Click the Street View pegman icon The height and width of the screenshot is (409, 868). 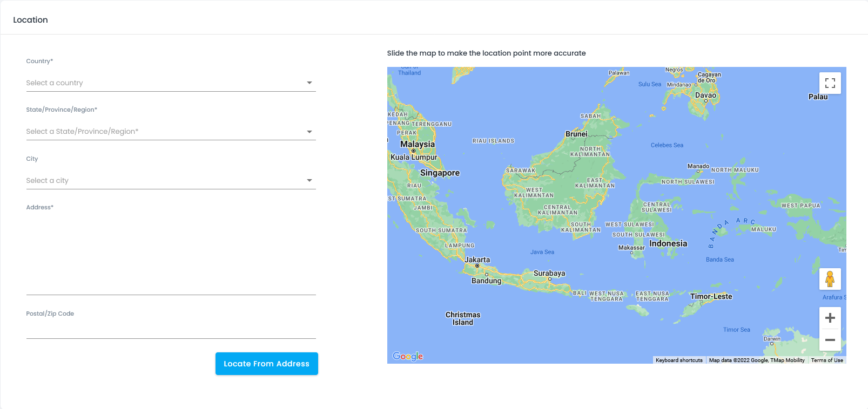click(x=830, y=279)
